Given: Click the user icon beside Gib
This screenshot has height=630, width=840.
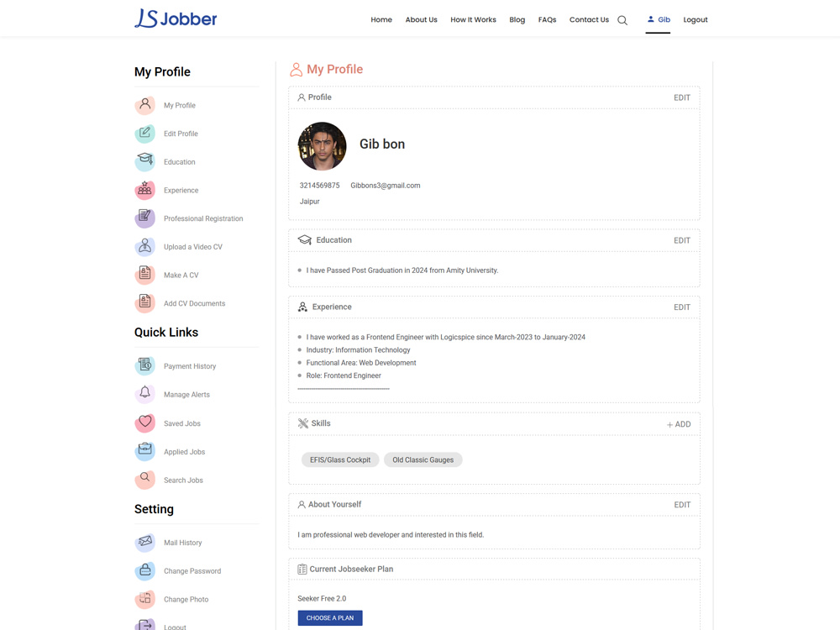Looking at the screenshot, I should (650, 19).
